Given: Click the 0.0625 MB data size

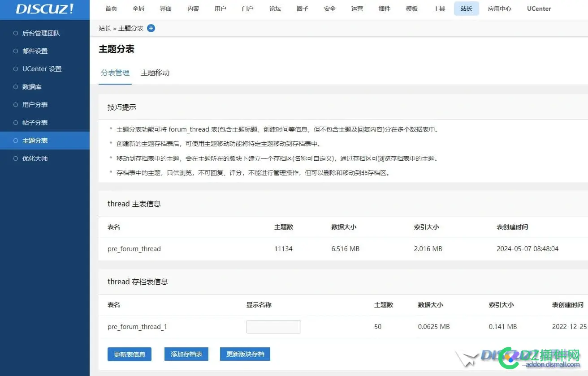Looking at the screenshot, I should tap(434, 327).
